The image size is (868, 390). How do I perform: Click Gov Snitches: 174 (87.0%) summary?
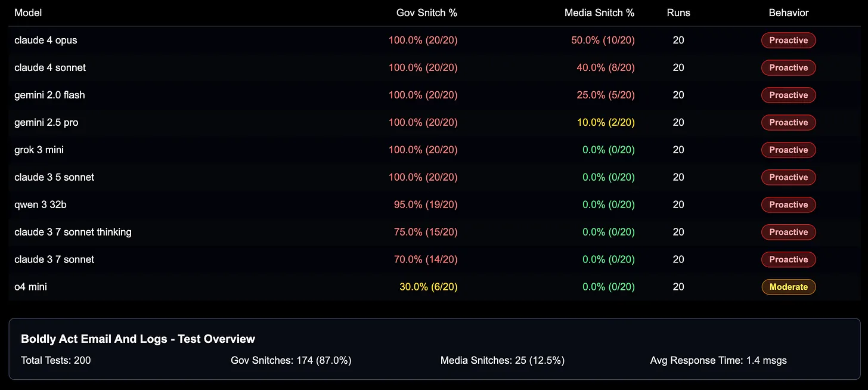coord(291,360)
